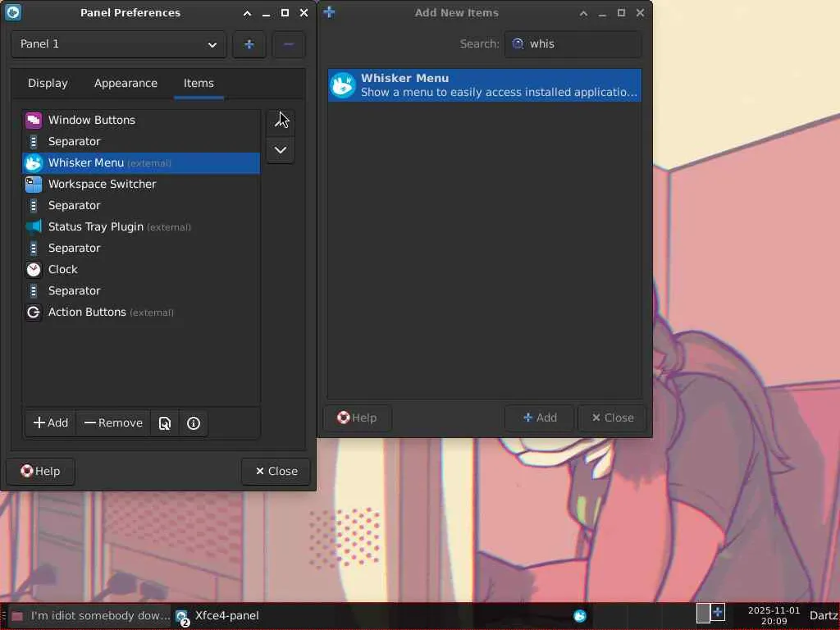Switch to the Items tab
This screenshot has height=630, width=840.
point(199,83)
